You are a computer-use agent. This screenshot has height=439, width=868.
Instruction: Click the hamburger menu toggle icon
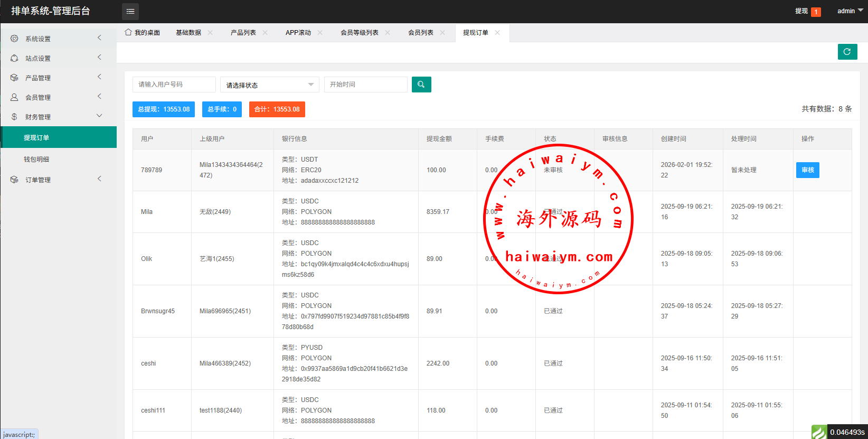130,11
